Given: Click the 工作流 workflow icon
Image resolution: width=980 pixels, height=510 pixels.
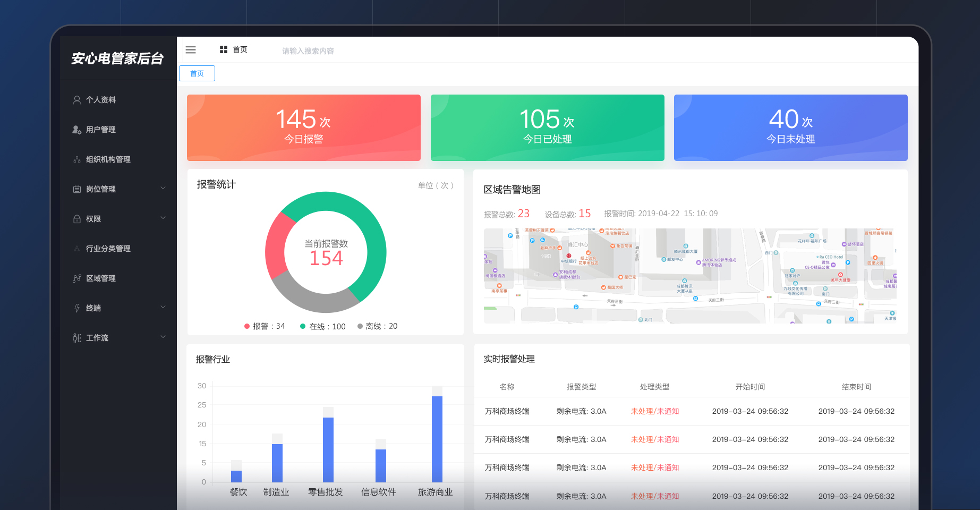Looking at the screenshot, I should [76, 337].
